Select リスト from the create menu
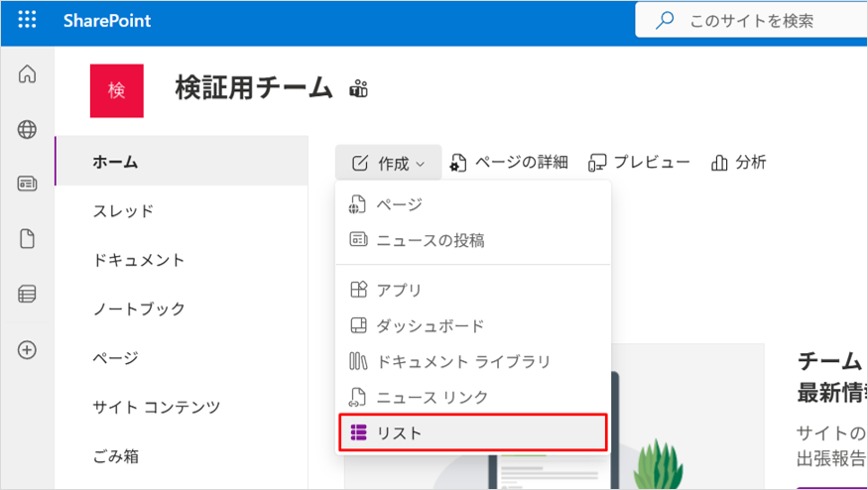Screen dimensions: 868x490 pos(473,432)
